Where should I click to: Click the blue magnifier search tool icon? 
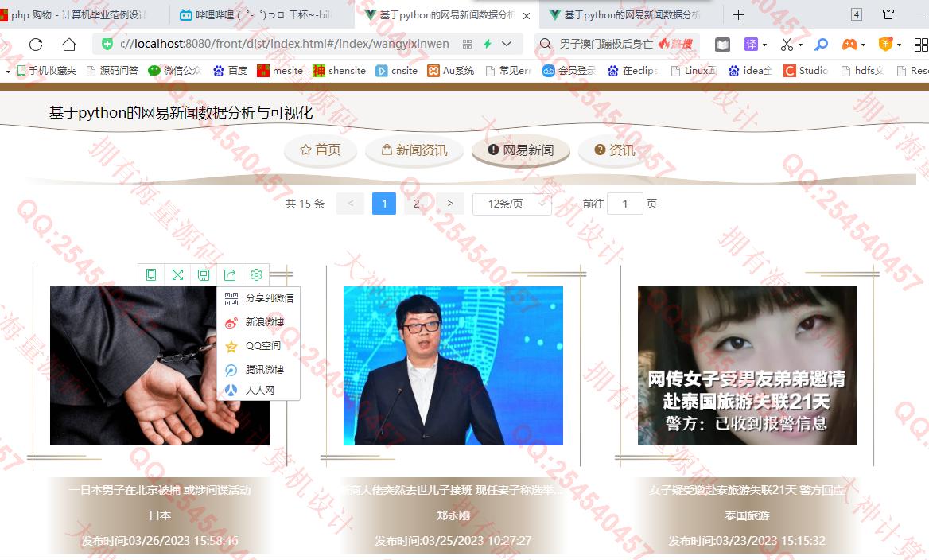[x=821, y=45]
